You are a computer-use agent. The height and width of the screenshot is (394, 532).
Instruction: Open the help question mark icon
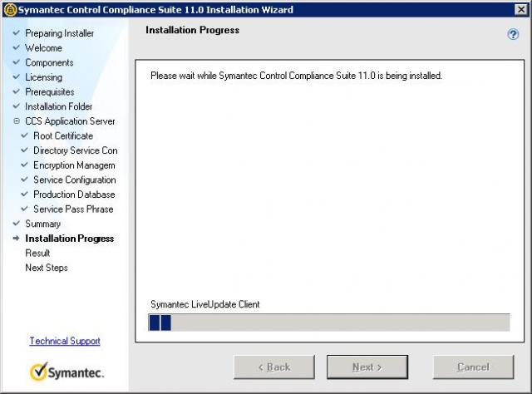point(513,34)
